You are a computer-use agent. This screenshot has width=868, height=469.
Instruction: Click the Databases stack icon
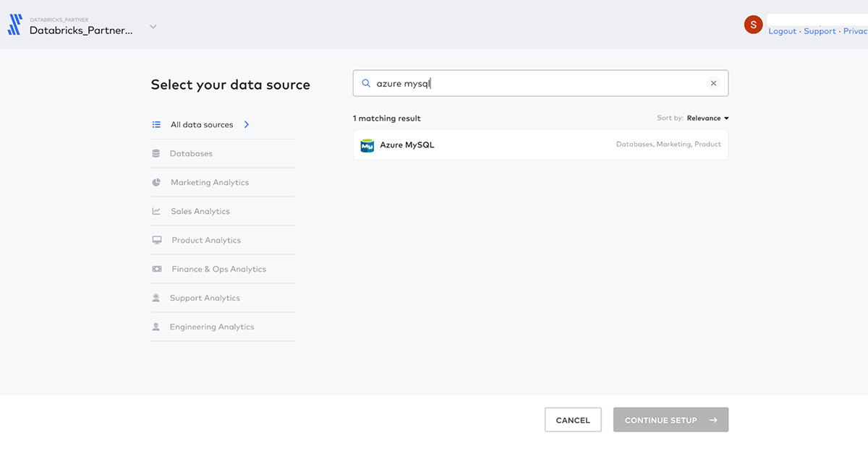[156, 154]
